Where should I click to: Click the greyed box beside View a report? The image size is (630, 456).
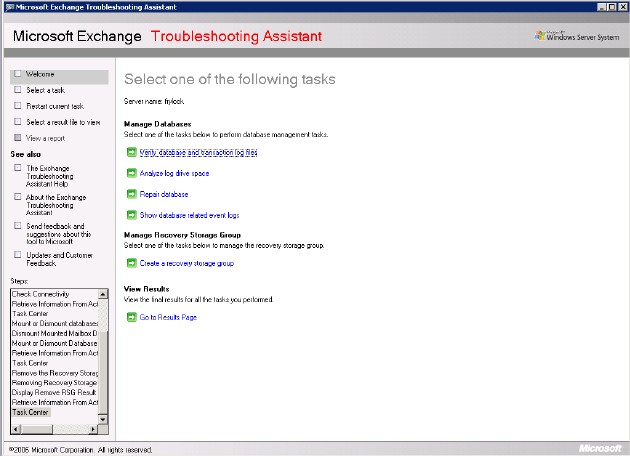coord(17,137)
